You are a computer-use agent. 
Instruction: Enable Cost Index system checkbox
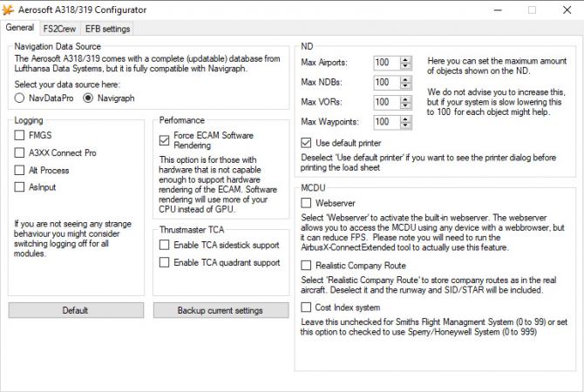pos(306,308)
